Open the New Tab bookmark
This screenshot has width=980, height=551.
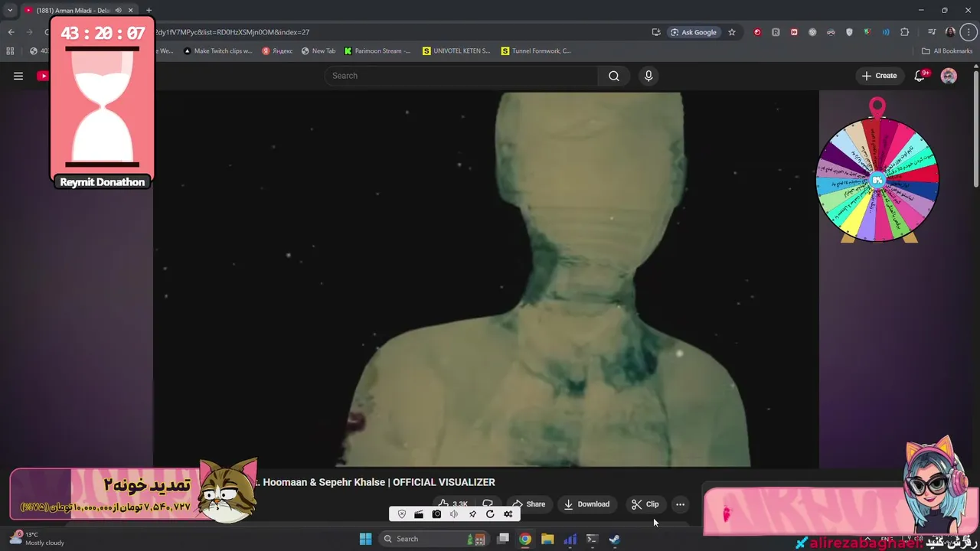pos(318,51)
